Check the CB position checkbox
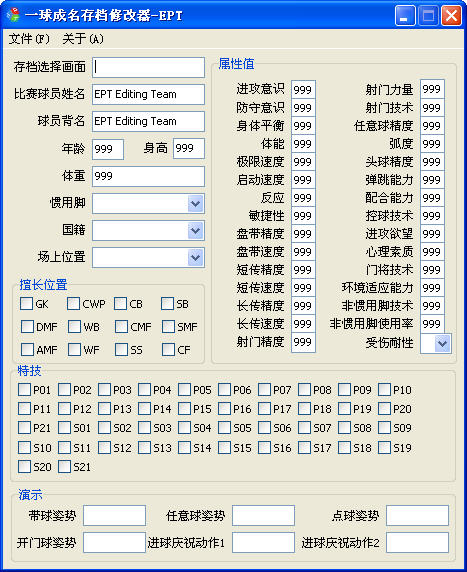 point(120,304)
